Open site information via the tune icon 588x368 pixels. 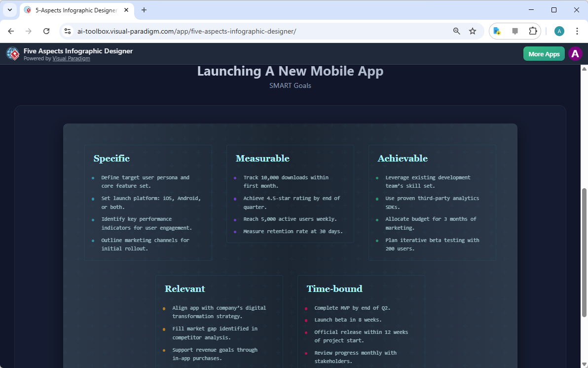67,31
